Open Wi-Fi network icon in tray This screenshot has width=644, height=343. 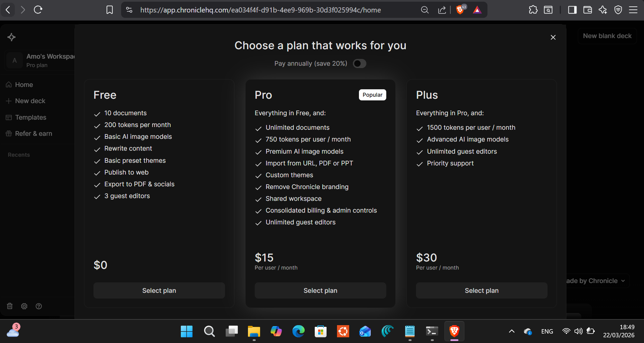(566, 331)
